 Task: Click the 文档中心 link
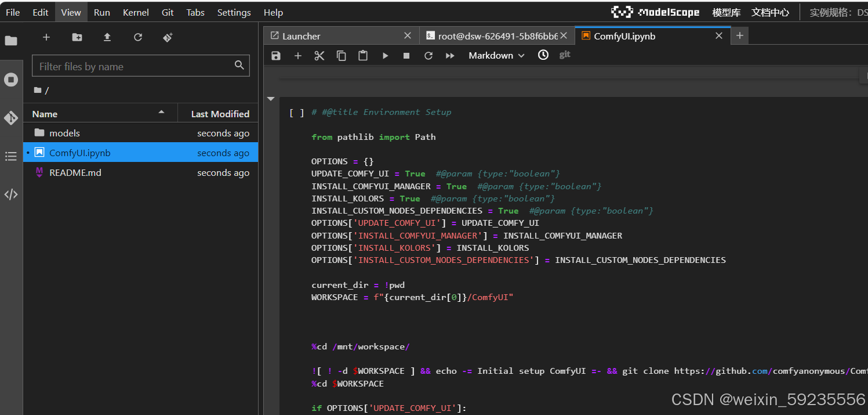tap(770, 12)
